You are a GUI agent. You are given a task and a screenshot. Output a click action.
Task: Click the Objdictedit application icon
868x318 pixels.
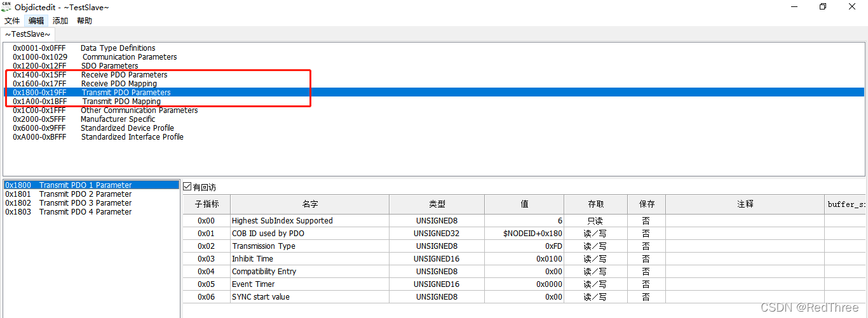[6, 6]
